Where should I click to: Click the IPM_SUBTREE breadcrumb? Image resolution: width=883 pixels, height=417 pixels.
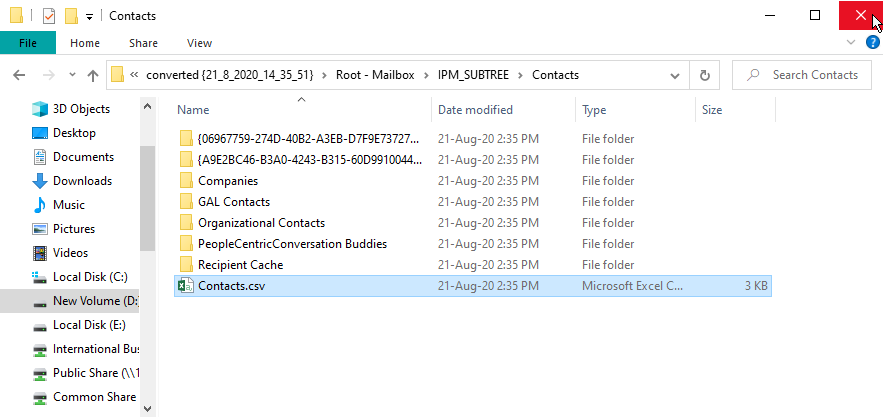click(473, 75)
